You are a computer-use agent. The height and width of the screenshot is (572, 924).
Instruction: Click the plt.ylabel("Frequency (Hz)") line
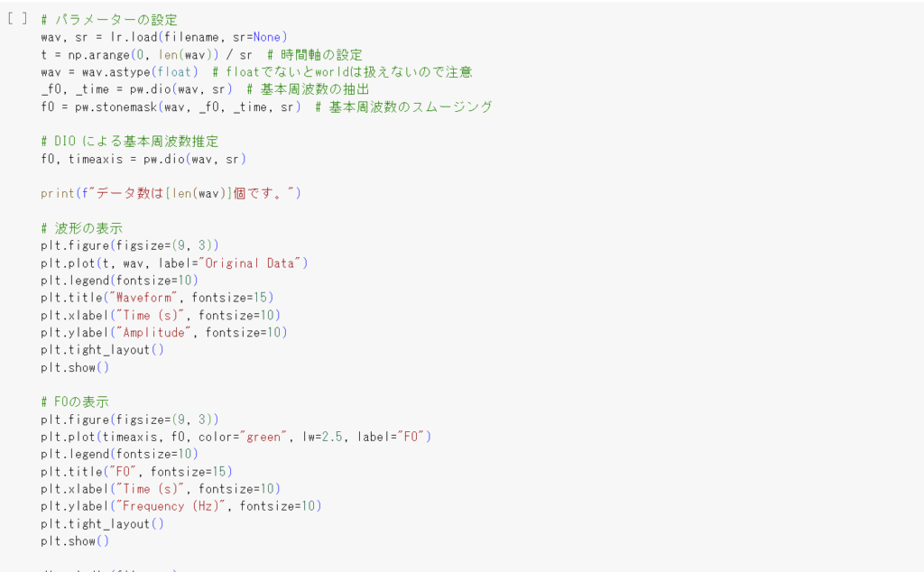(x=181, y=506)
